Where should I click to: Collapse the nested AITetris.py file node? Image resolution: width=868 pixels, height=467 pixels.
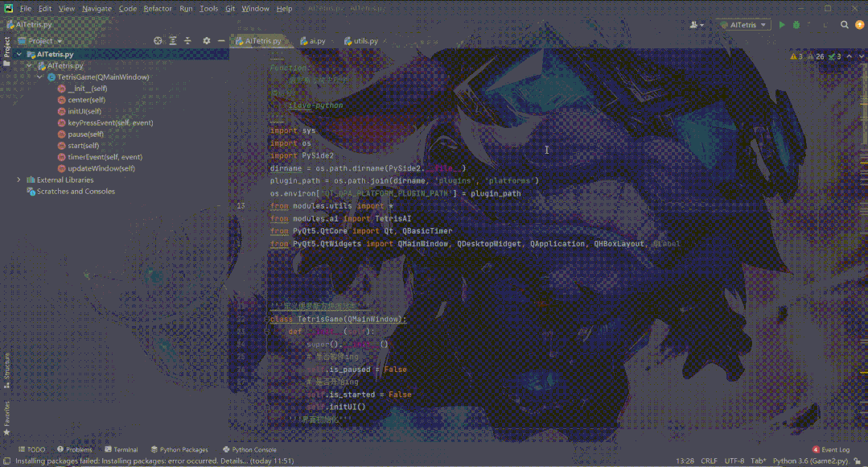point(29,66)
